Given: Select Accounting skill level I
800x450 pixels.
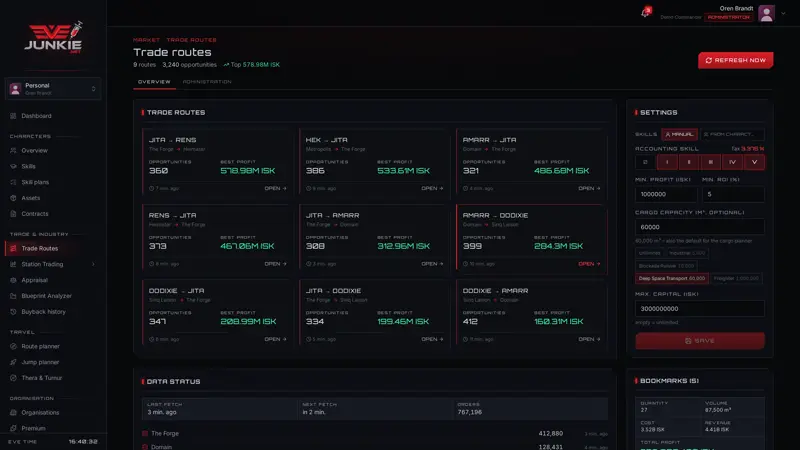Looking at the screenshot, I should [x=667, y=162].
